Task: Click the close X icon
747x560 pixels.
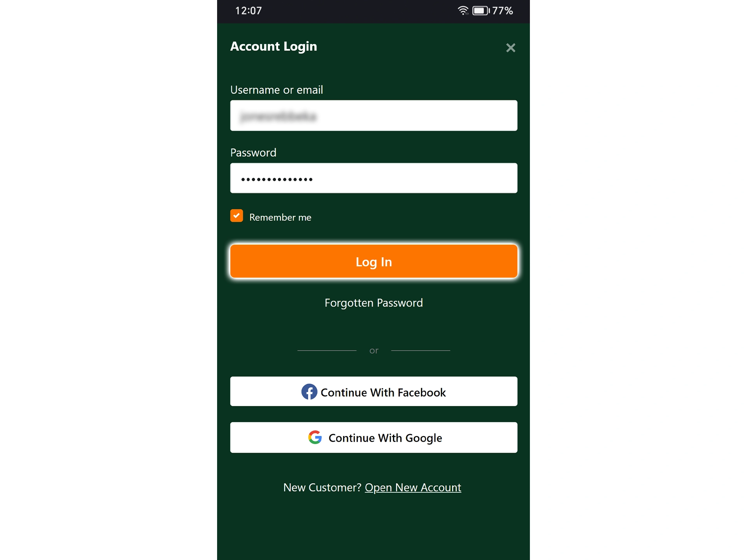Action: click(510, 48)
